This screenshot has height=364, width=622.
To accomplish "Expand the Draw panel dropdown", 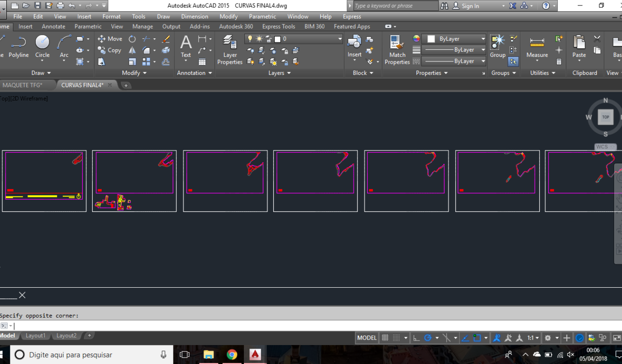I will point(41,73).
